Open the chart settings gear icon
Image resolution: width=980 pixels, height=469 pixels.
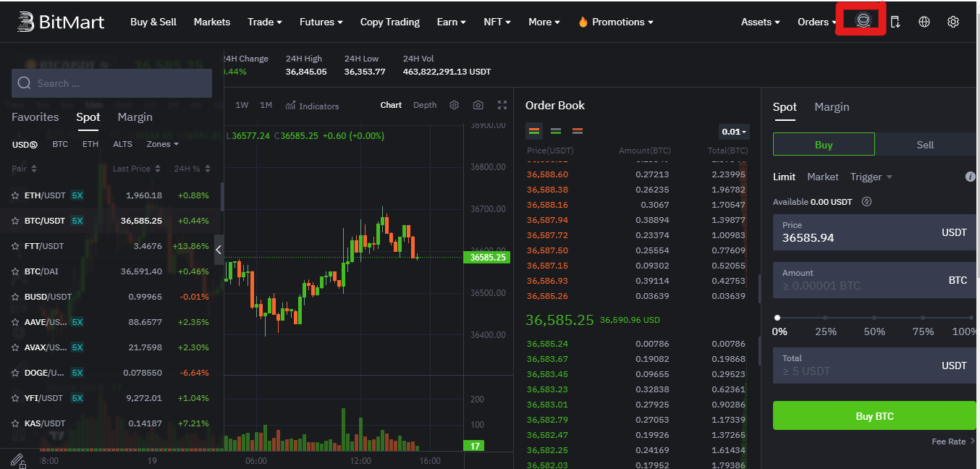point(454,105)
